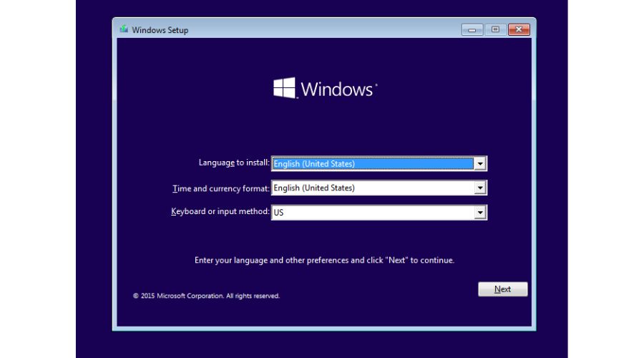
Task: Click the Next button
Action: 503,289
